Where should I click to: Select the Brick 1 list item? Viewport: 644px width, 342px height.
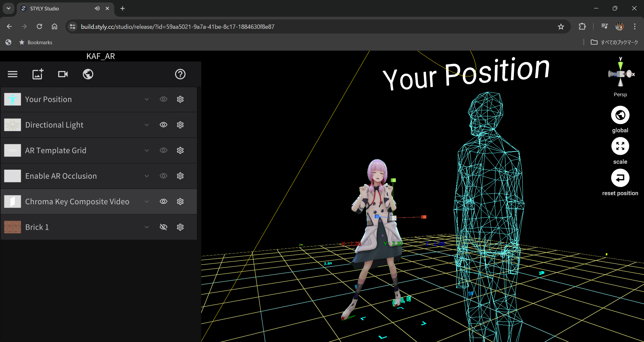pos(99,227)
